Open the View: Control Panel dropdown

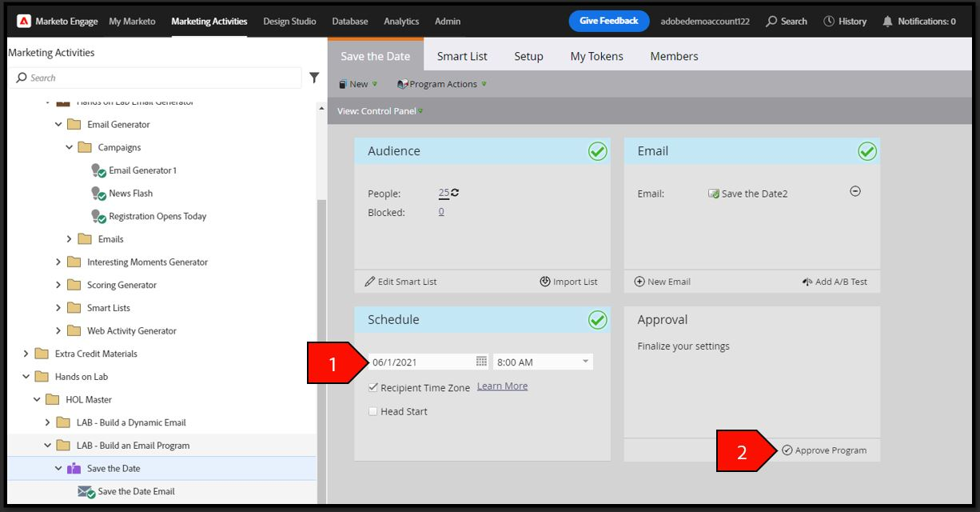click(x=380, y=111)
